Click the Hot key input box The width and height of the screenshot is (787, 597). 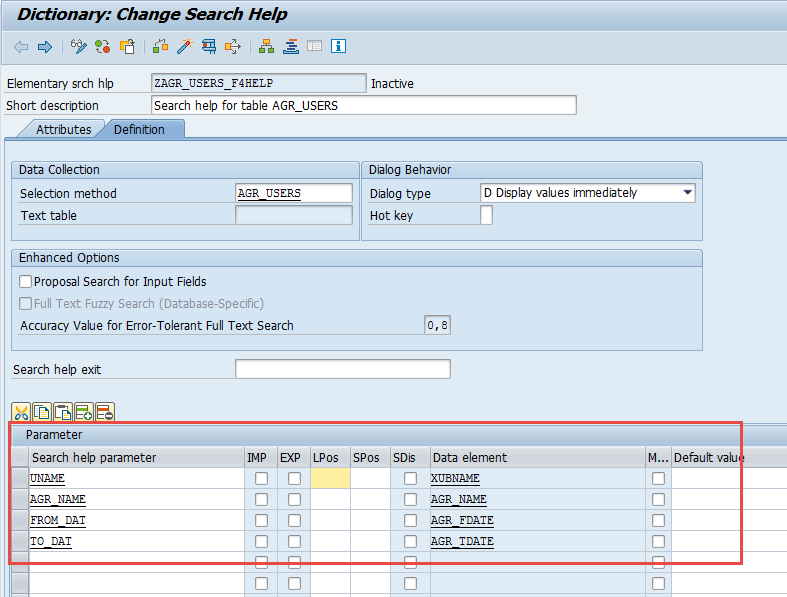(486, 215)
